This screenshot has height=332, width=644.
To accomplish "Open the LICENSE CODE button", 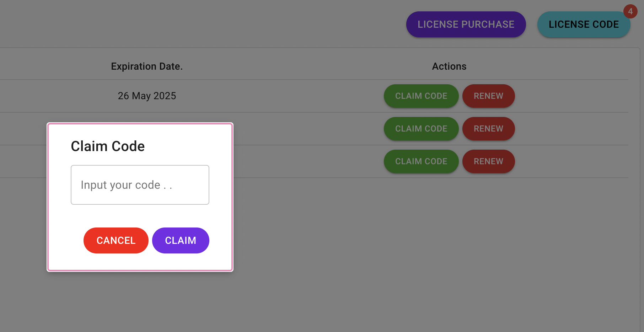I will point(583,25).
